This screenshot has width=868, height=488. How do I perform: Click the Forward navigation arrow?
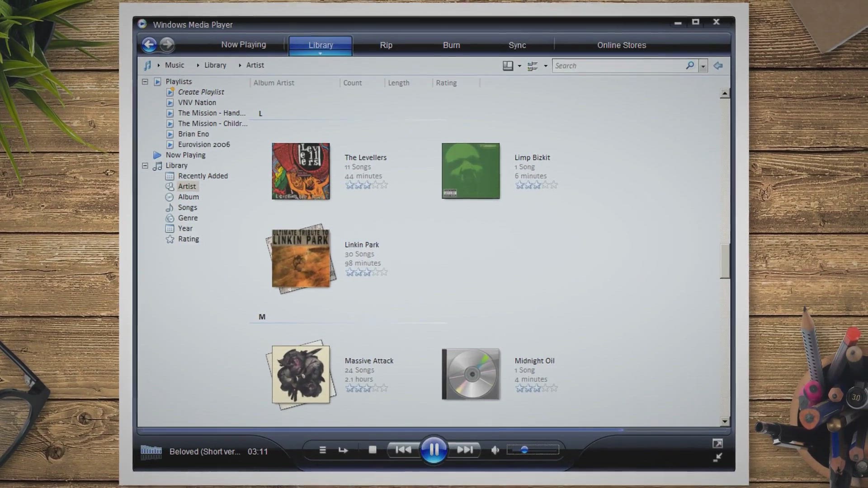(x=167, y=44)
